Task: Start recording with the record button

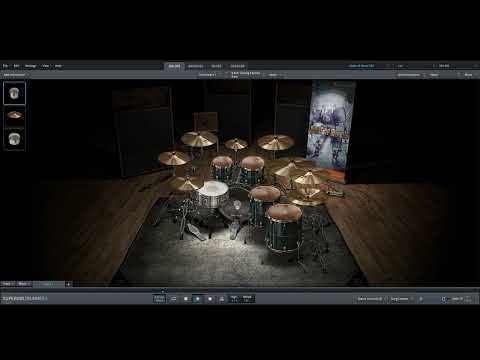Action: point(210,299)
